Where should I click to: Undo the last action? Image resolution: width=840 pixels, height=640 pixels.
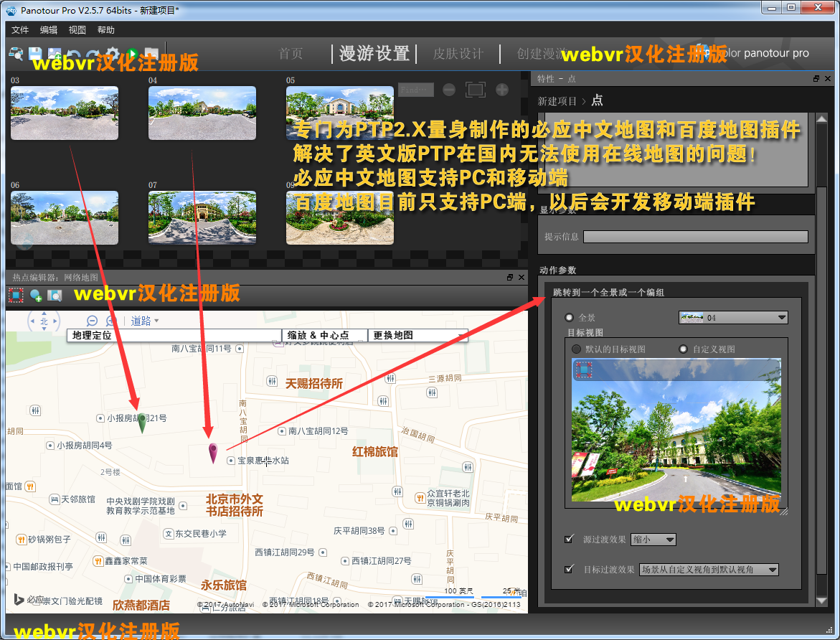pos(74,55)
